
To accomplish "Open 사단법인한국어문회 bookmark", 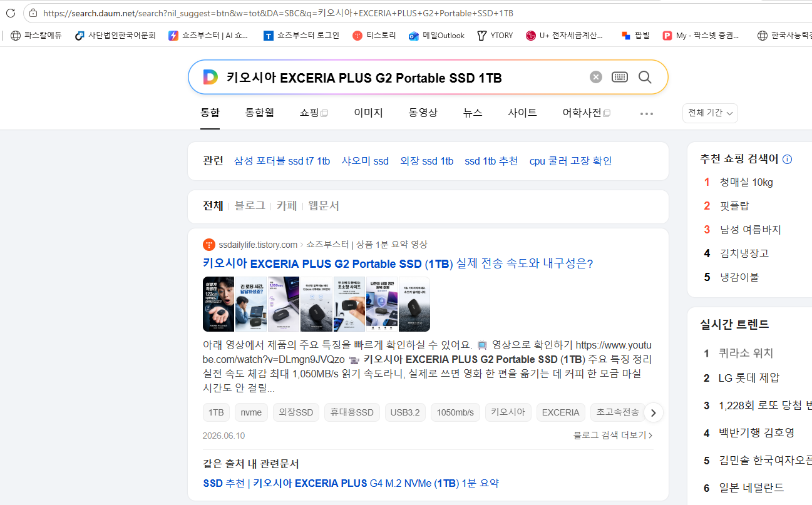I will coord(115,36).
